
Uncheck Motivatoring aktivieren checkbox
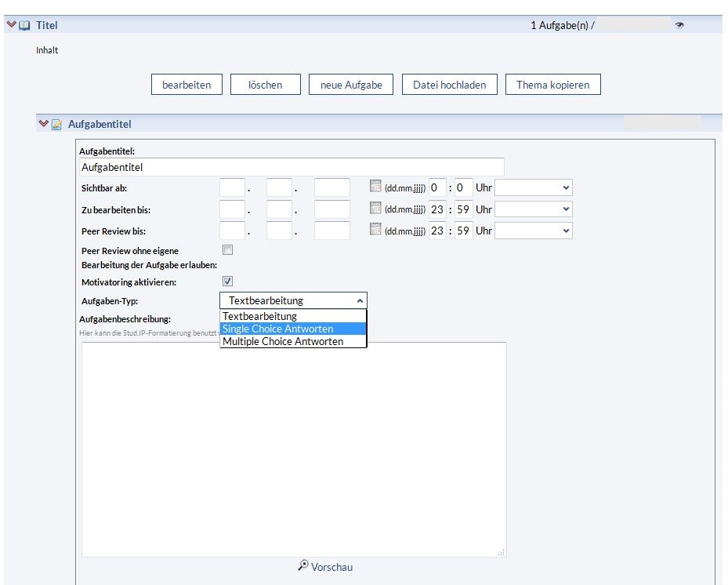[228, 281]
